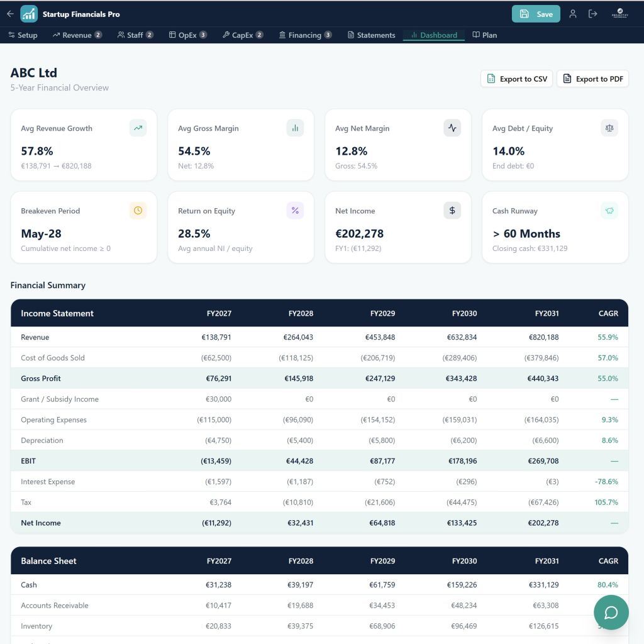
Task: Click the OpEx tab badge showing 3
Action: pyautogui.click(x=203, y=35)
